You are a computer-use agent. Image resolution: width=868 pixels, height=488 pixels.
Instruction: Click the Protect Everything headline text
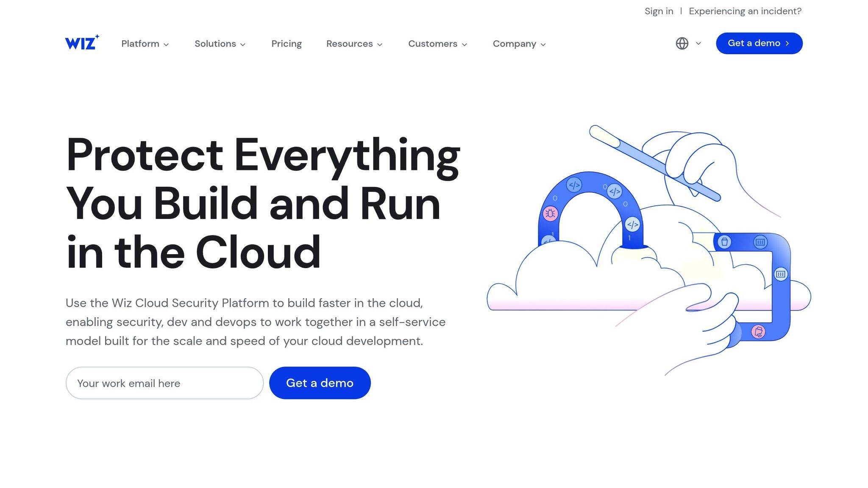point(263,203)
